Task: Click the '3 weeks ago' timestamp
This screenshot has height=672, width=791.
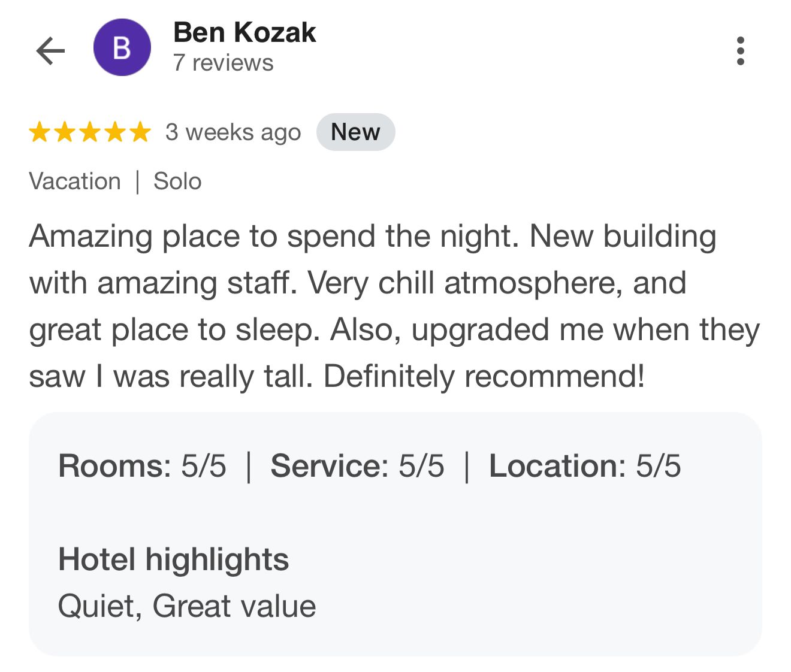Action: [233, 132]
